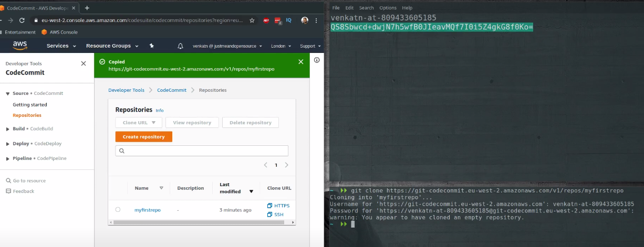
Task: View site security lock information
Action: pos(36,20)
